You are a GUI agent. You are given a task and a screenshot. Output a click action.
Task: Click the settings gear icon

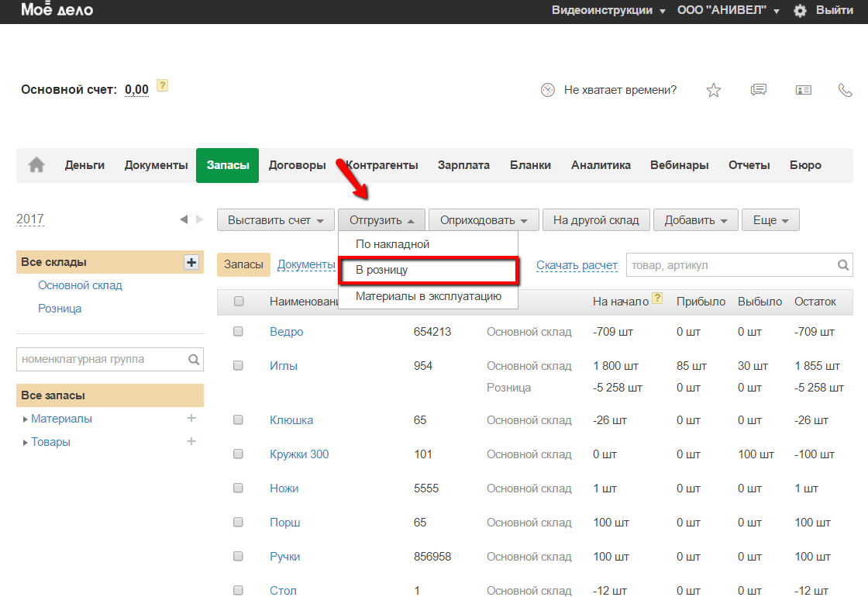(800, 11)
